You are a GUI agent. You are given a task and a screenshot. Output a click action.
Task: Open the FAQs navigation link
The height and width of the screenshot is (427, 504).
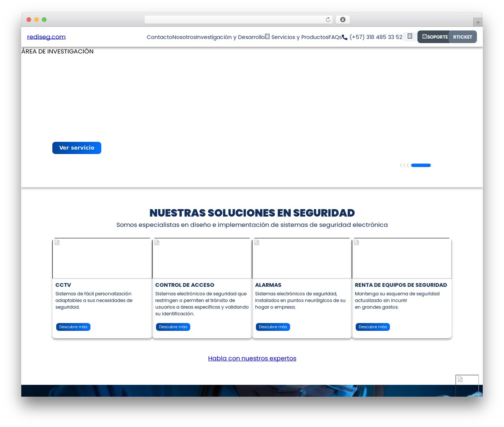(335, 37)
